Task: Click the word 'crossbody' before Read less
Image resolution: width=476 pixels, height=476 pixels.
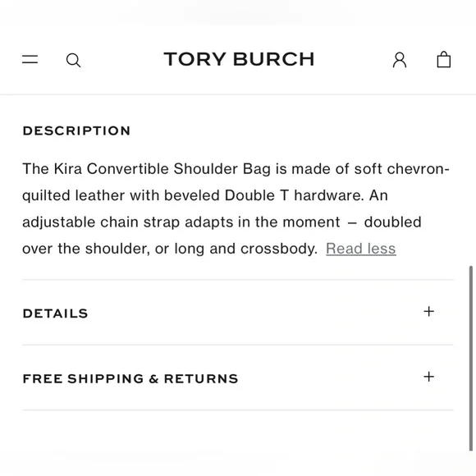Action: (x=279, y=249)
